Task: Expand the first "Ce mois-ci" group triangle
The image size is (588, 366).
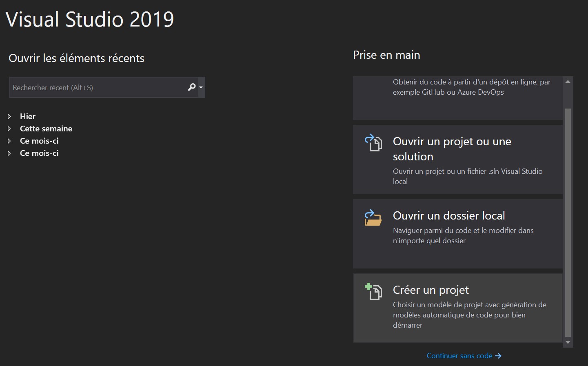Action: (x=9, y=141)
